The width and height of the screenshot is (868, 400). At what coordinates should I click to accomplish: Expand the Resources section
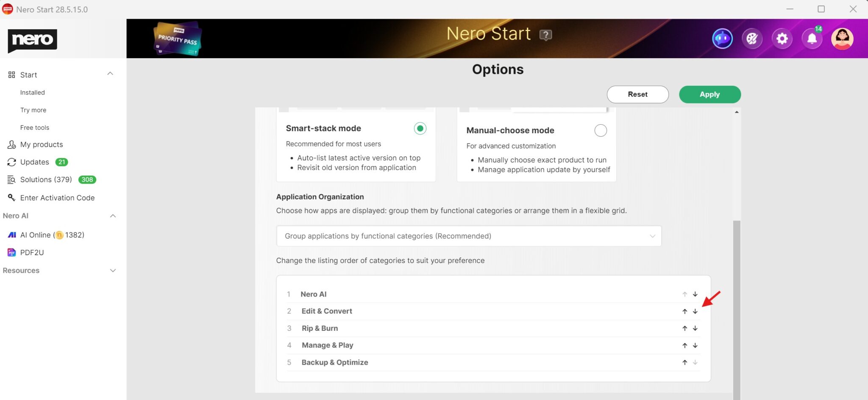point(112,270)
